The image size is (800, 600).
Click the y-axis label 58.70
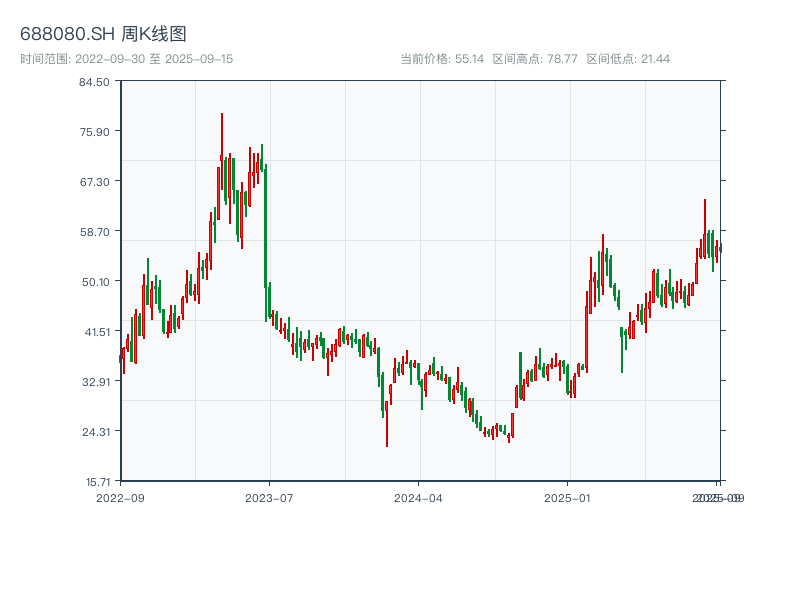95,232
